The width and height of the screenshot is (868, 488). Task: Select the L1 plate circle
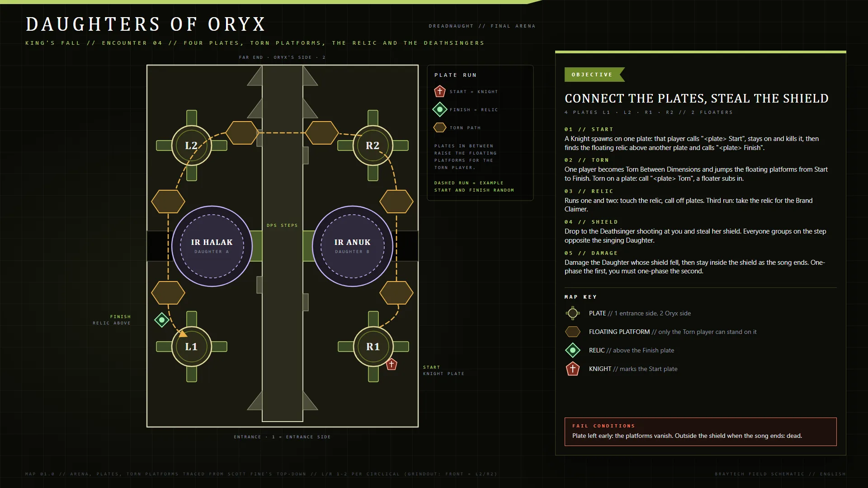click(x=192, y=347)
